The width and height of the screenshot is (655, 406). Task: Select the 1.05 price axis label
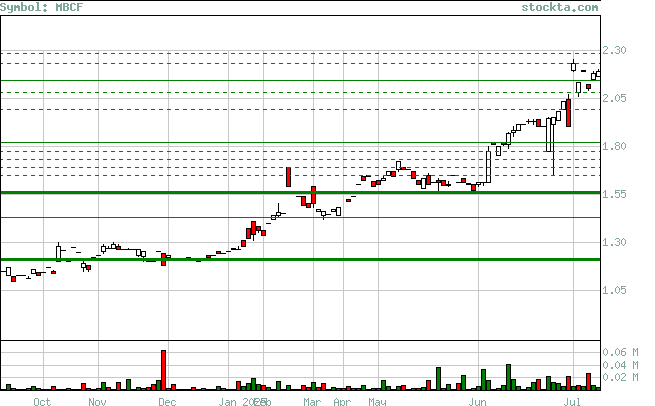(614, 290)
